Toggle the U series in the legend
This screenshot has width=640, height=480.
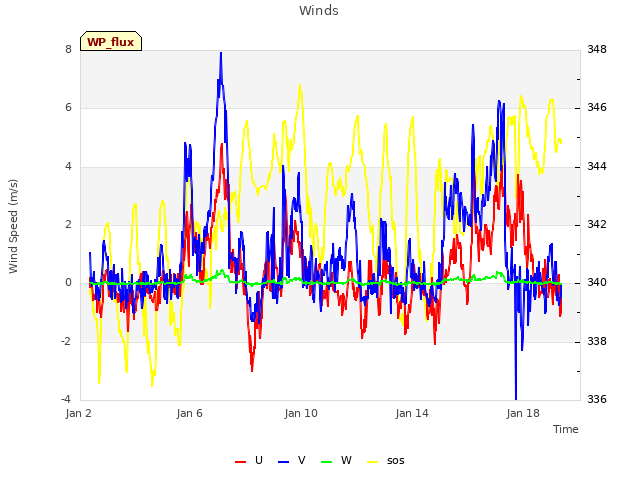[249, 460]
